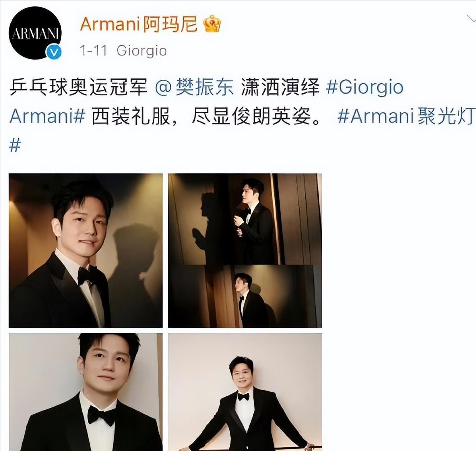Open the photo of man leaning on railing
The width and height of the screenshot is (476, 451).
click(245, 392)
